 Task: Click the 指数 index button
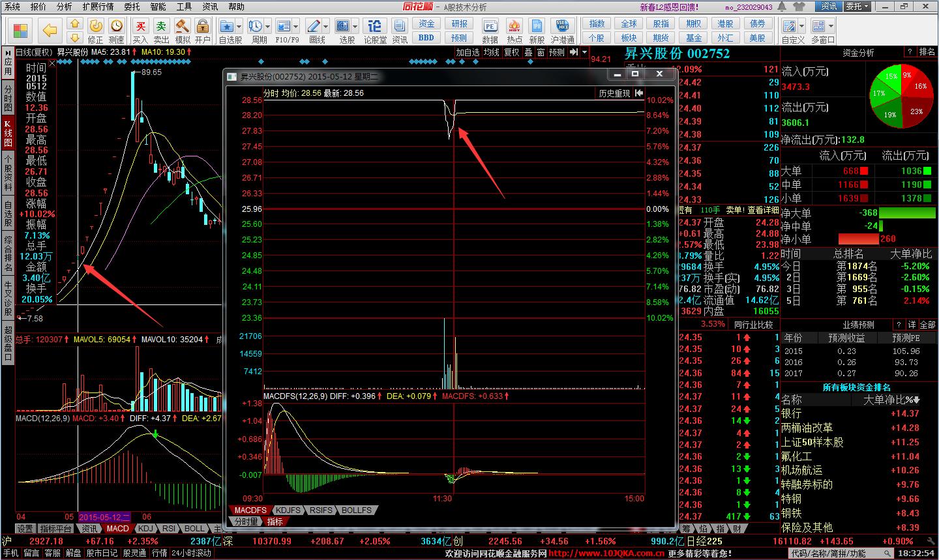coord(597,23)
